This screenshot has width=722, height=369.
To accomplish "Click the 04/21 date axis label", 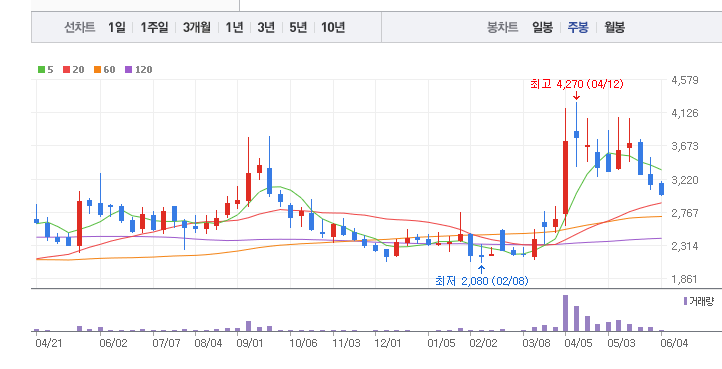I will tap(49, 344).
